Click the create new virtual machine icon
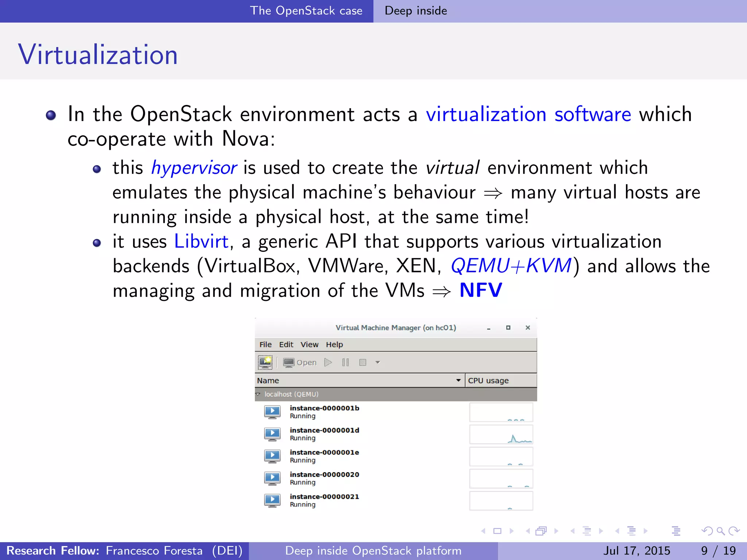747x560 pixels. click(265, 362)
